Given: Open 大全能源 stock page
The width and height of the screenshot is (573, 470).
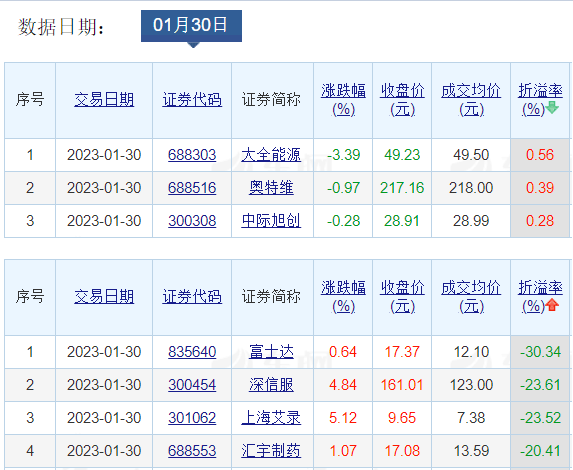Looking at the screenshot, I should pyautogui.click(x=271, y=155).
